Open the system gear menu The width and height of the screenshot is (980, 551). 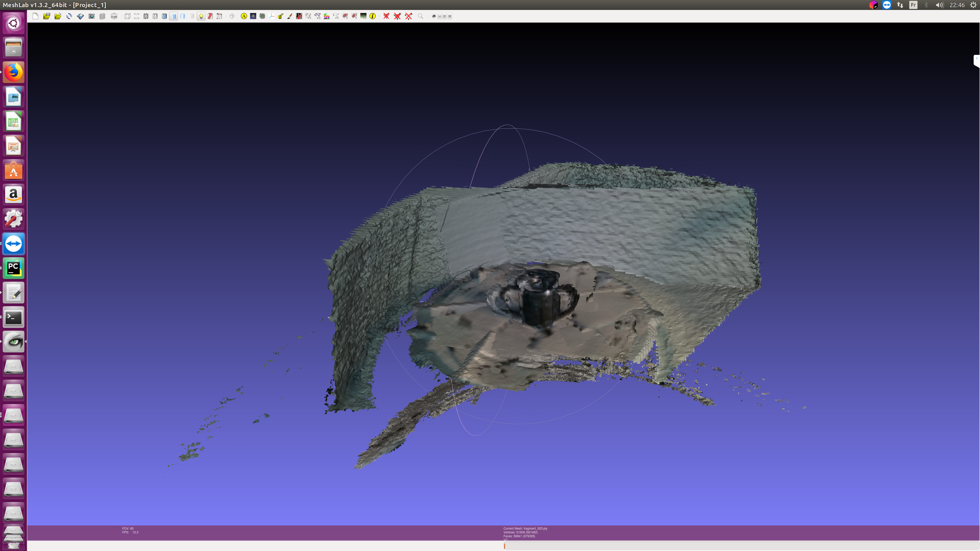coord(973,5)
